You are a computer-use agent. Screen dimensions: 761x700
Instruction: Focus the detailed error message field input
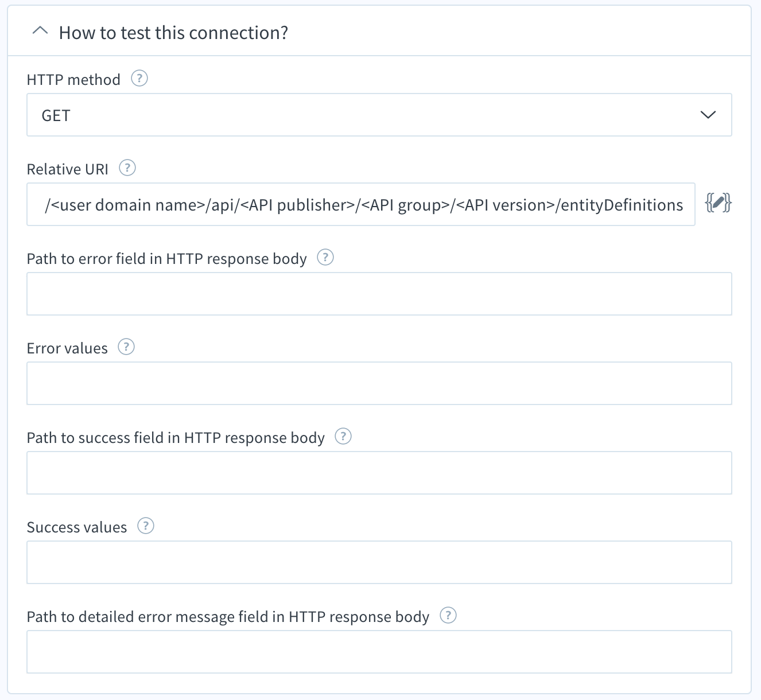pyautogui.click(x=379, y=652)
